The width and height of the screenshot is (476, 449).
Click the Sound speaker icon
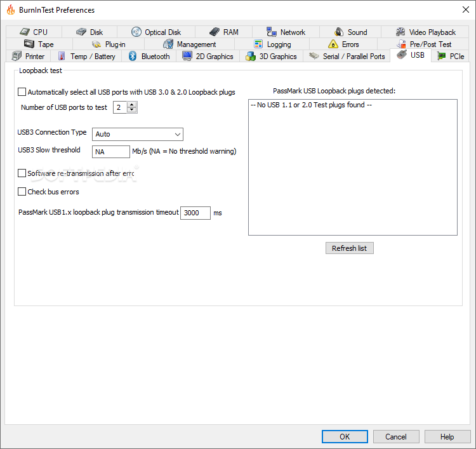click(x=339, y=32)
